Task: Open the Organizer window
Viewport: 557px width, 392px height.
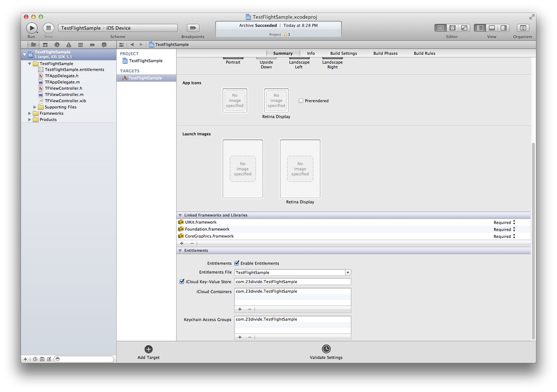Action: tap(522, 28)
